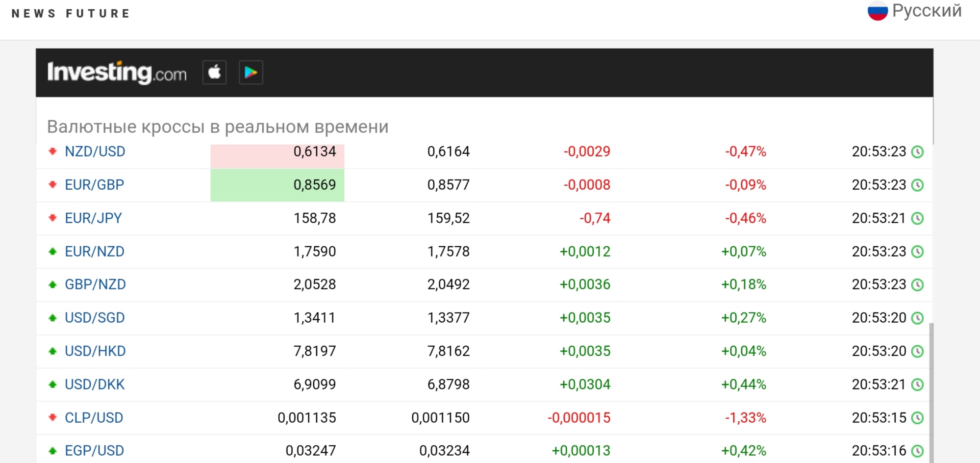
Task: Open the Русский language selector
Action: click(x=915, y=10)
